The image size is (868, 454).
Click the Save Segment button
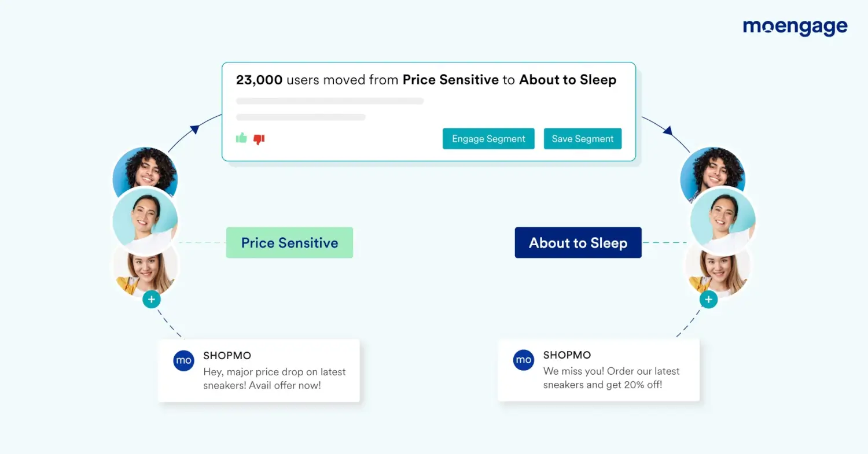[583, 139]
